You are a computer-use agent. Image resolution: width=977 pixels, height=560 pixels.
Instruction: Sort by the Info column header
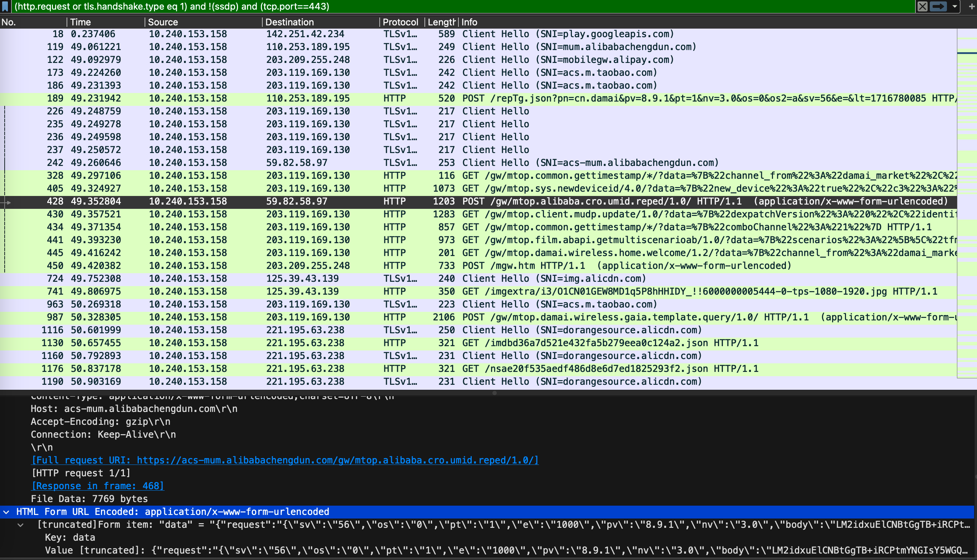pyautogui.click(x=469, y=22)
